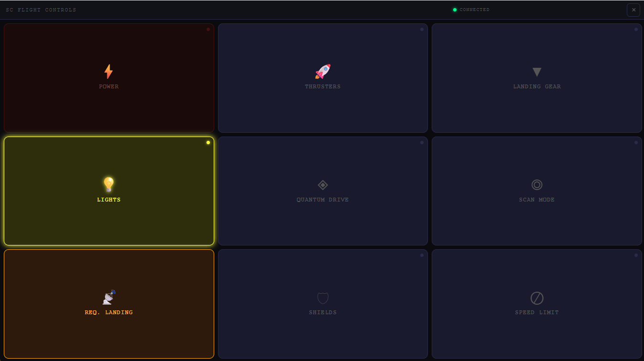The height and width of the screenshot is (361, 644).
Task: Click the red indicator dot on Power tile
Action: pyautogui.click(x=208, y=29)
